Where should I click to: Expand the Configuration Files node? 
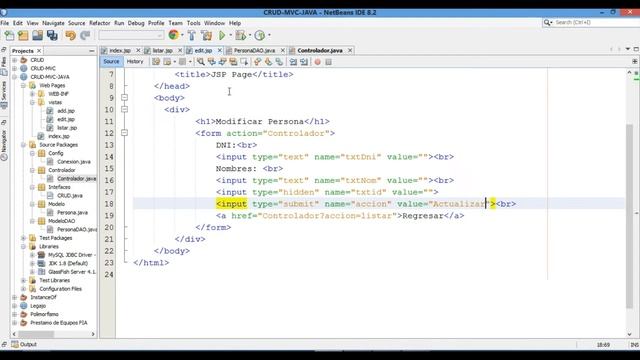point(24,289)
